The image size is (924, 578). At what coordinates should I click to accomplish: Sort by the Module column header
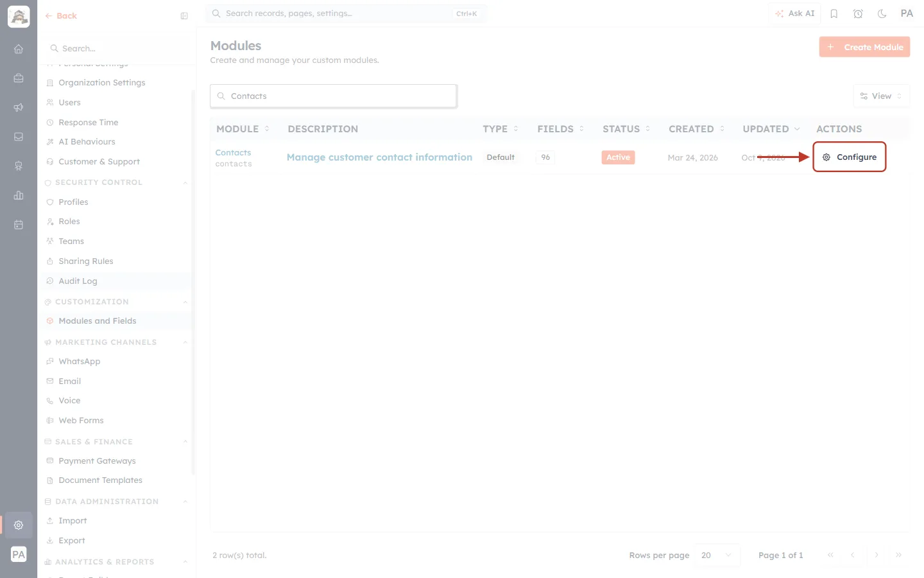tap(243, 129)
